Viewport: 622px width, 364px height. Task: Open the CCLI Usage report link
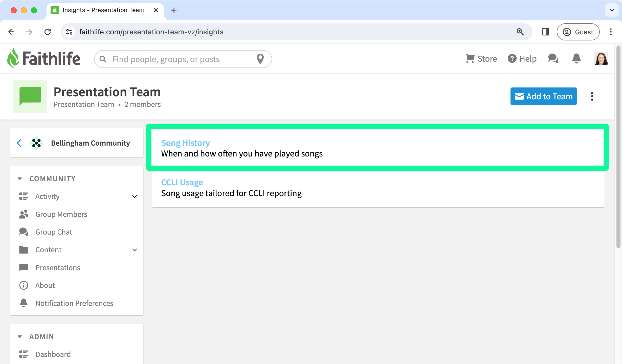pos(182,182)
